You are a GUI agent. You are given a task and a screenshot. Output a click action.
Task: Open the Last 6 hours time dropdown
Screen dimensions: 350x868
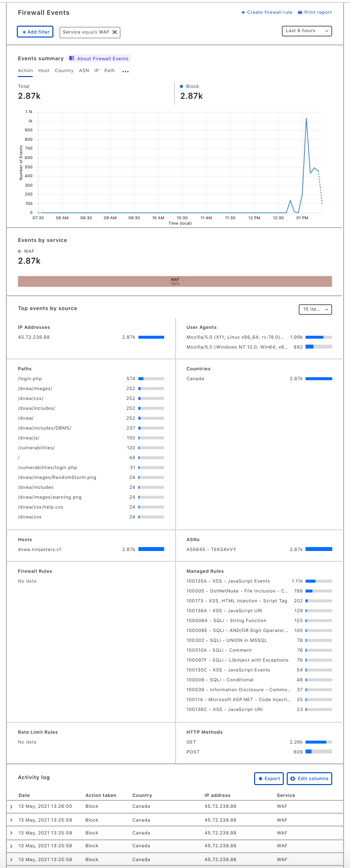point(306,31)
